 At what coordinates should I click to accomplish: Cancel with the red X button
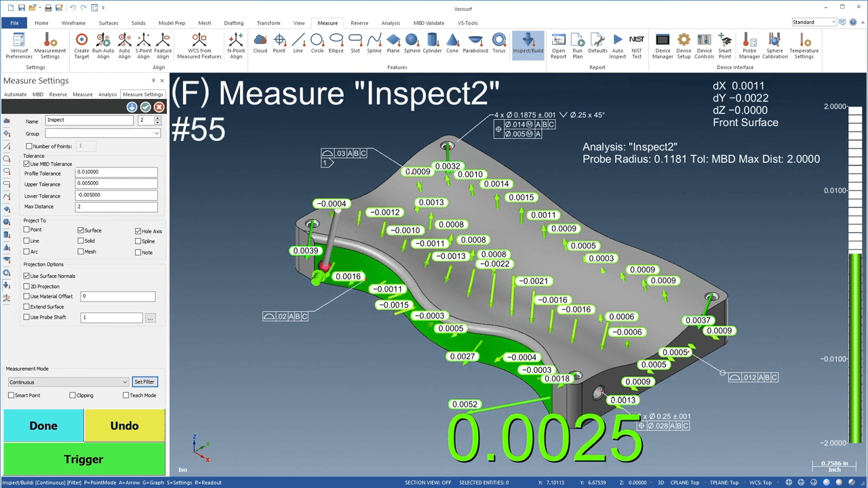click(x=159, y=107)
